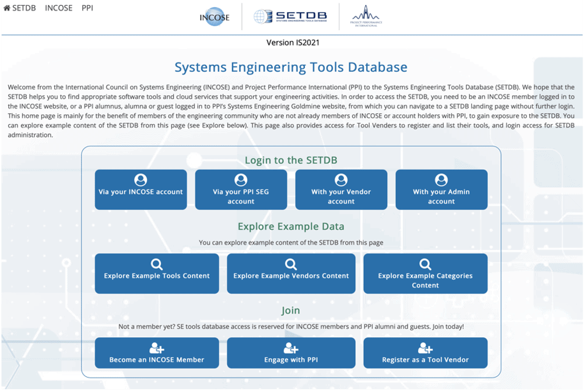Explore Example Tools Content
This screenshot has height=392, width=586.
tap(157, 274)
